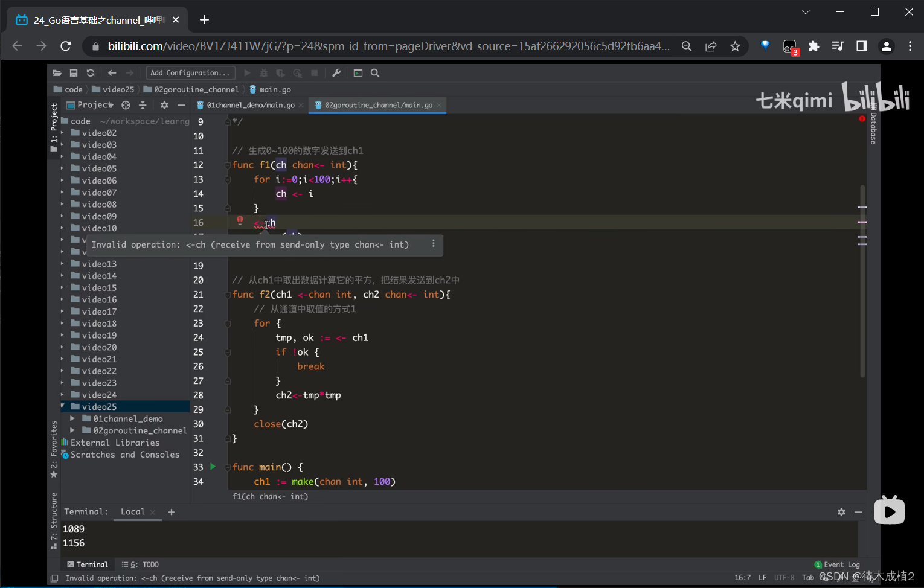924x588 pixels.
Task: Click the green Run toolbar icon
Action: click(247, 73)
